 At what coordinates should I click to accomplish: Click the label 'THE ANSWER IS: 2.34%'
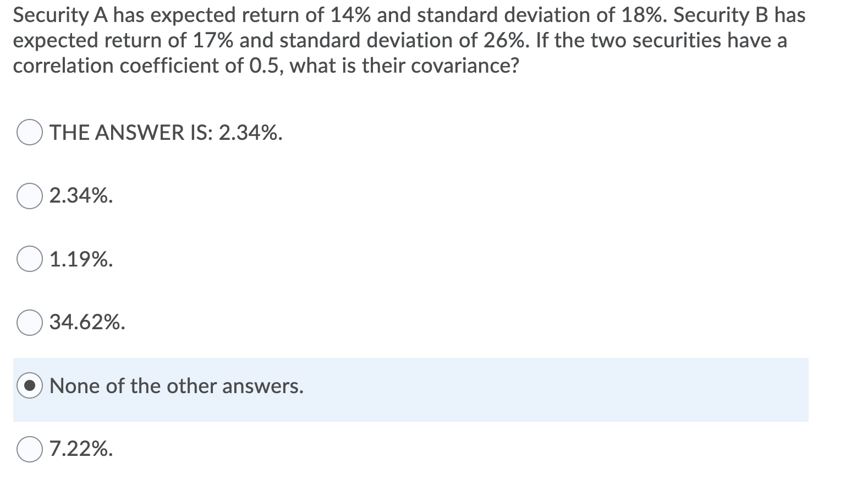[x=164, y=132]
